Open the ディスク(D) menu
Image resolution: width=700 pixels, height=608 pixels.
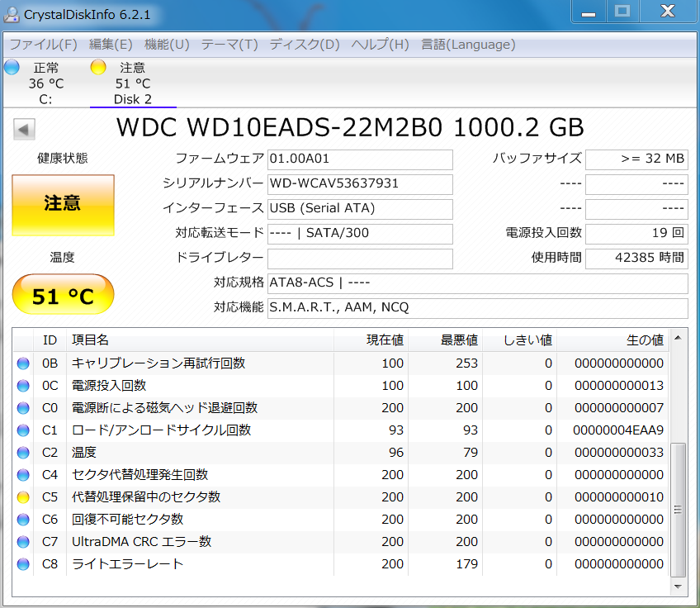(x=305, y=45)
